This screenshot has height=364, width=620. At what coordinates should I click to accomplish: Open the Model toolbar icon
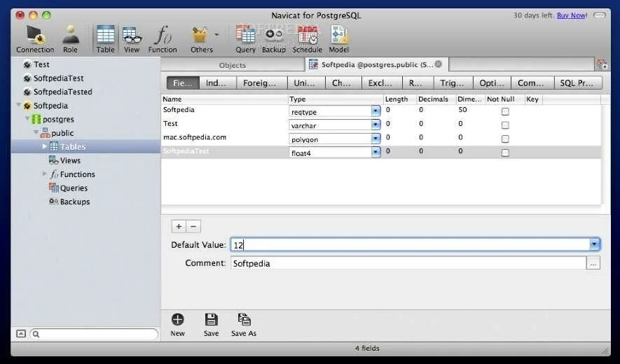339,38
